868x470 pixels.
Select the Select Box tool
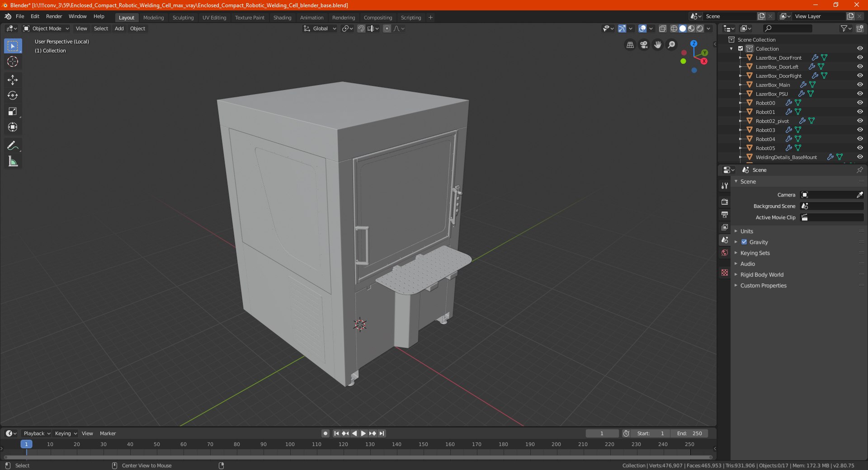[x=13, y=46]
